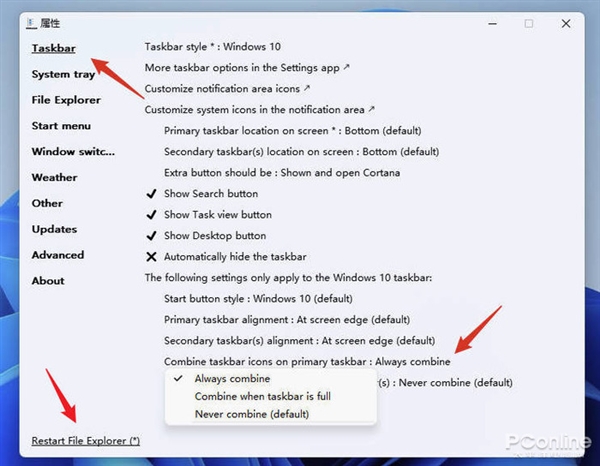Open Customize notification area icons link
Screen dimensions: 600x466
(227, 89)
